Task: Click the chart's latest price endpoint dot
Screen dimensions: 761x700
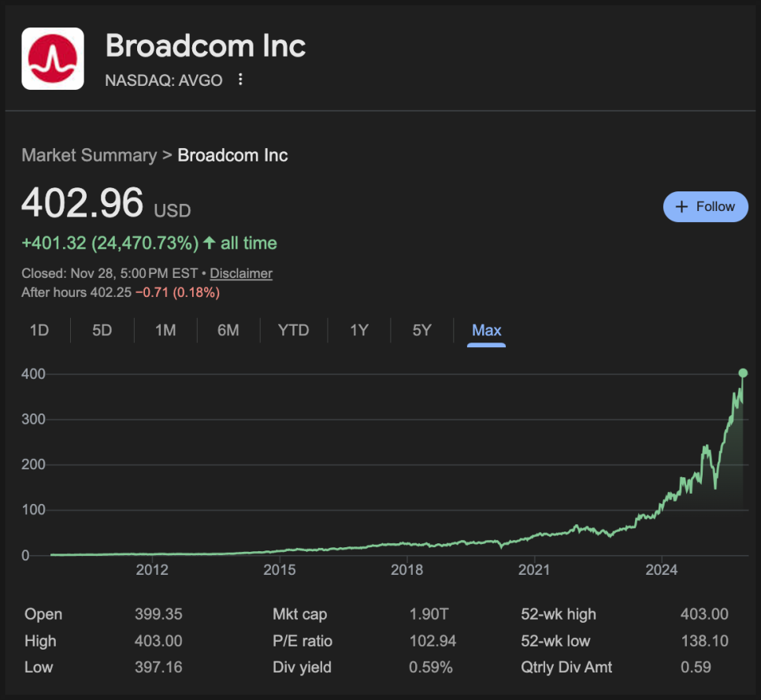Action: pyautogui.click(x=743, y=373)
